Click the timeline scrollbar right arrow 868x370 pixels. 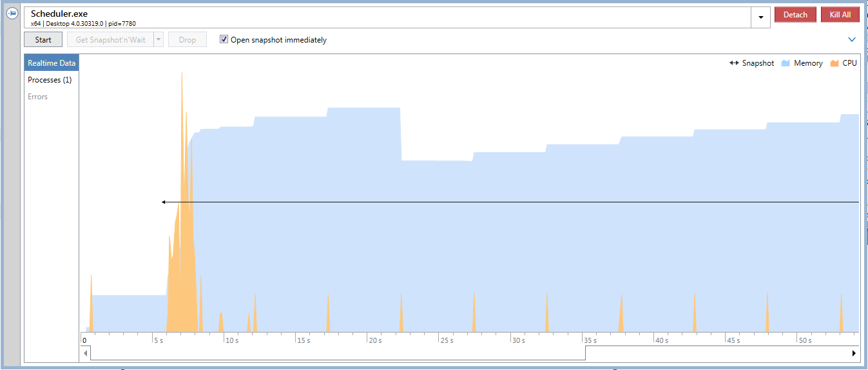(x=854, y=353)
